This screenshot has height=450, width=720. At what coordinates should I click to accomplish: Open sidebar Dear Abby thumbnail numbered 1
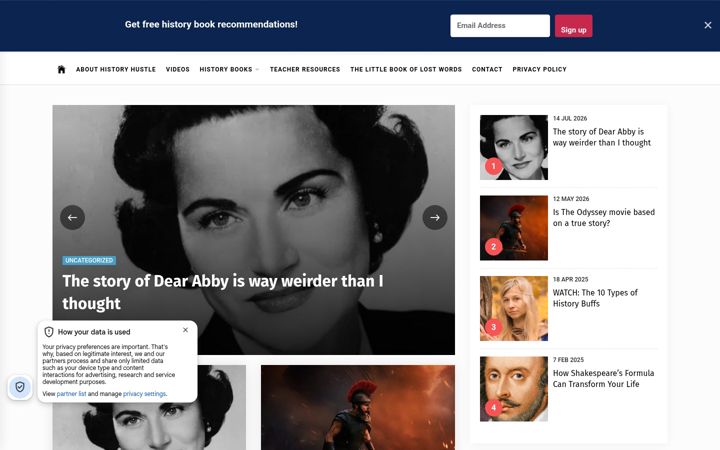pyautogui.click(x=513, y=147)
